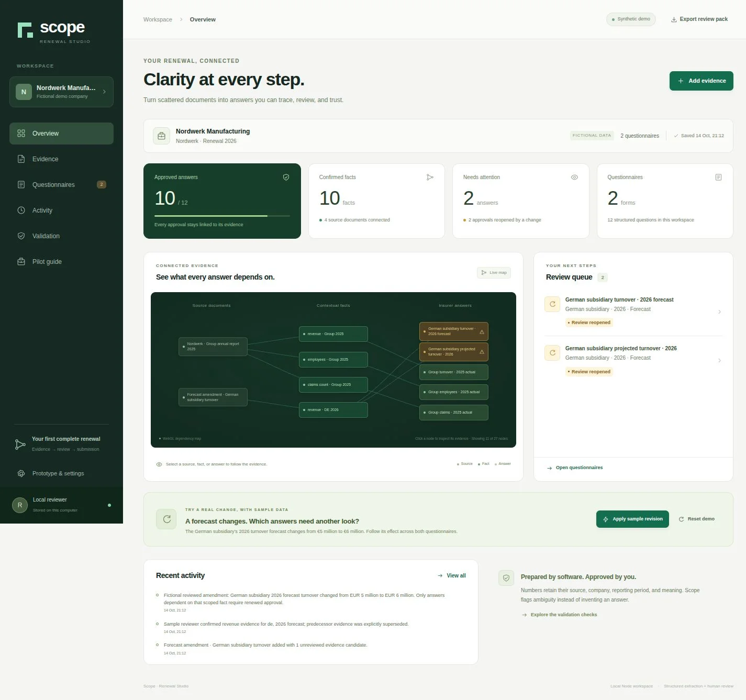
Task: Click the eye icon beside Select a source hint
Action: click(159, 464)
